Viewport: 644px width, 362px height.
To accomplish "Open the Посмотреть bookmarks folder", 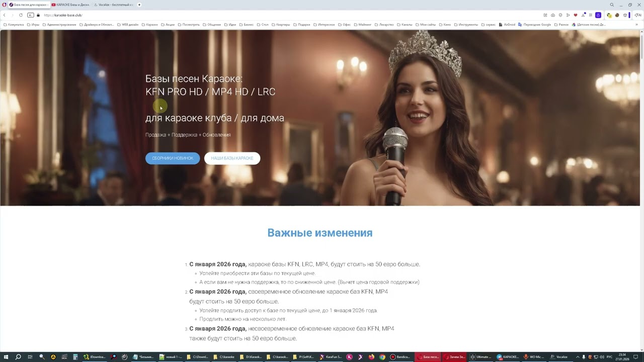I will click(x=189, y=24).
